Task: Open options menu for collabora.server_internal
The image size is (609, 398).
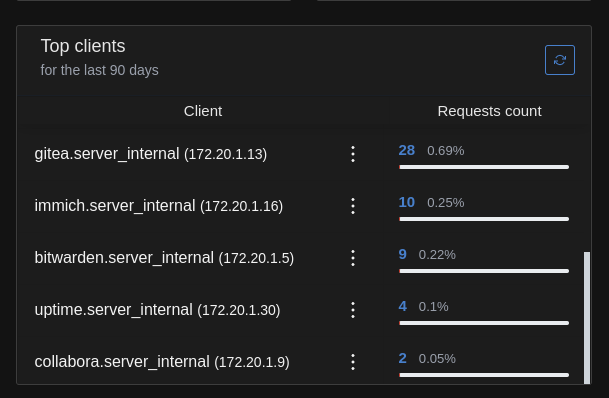Action: click(353, 362)
